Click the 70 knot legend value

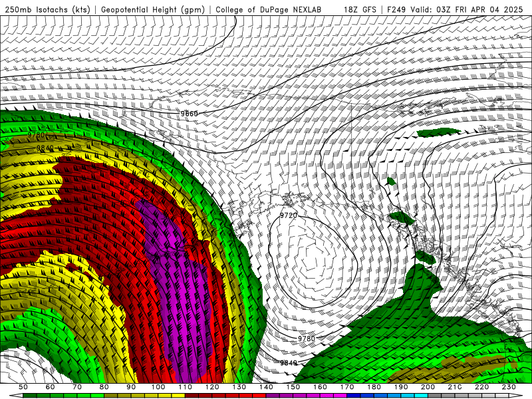pos(77,387)
